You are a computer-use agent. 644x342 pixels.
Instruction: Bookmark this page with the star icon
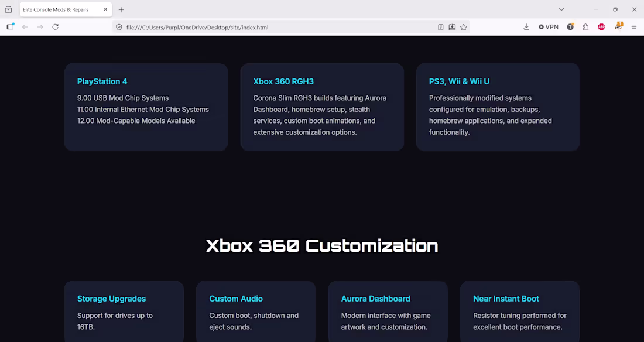tap(464, 27)
